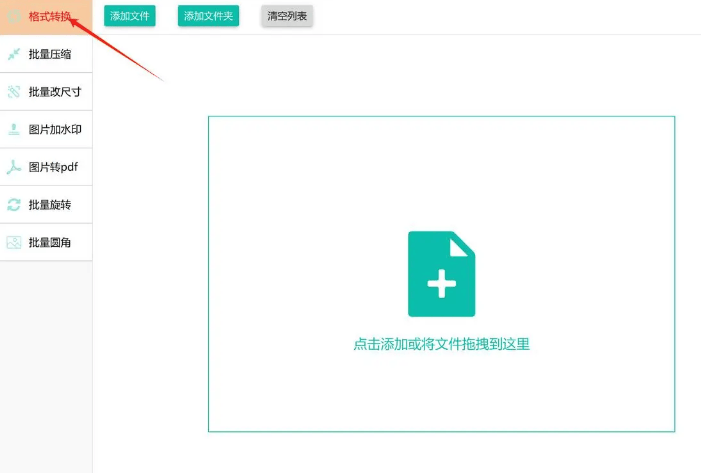Image resolution: width=701 pixels, height=473 pixels.
Task: Clear the list with 清空列表
Action: pos(287,16)
